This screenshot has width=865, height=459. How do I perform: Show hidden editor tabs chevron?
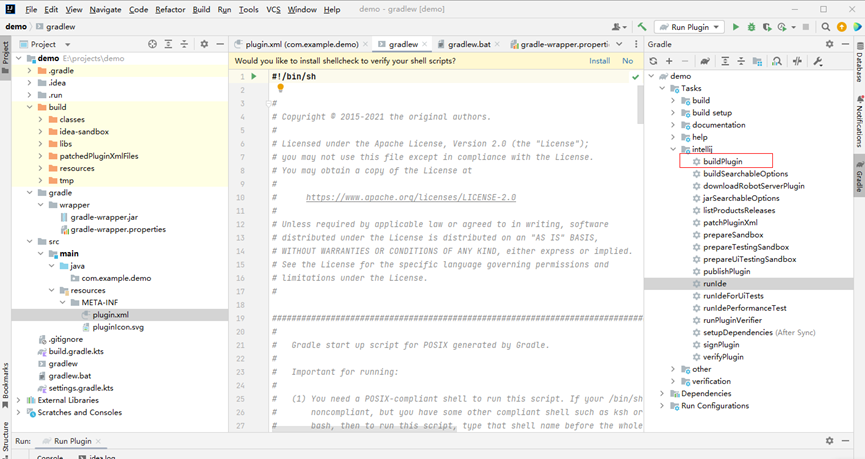tap(619, 44)
